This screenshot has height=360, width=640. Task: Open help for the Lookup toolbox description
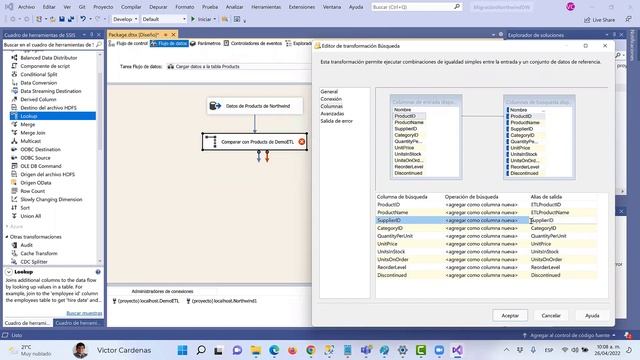pos(98,272)
